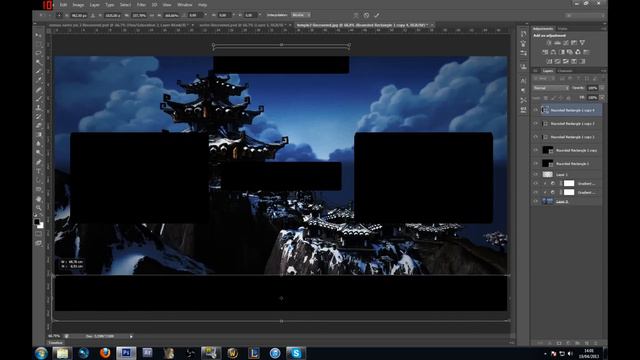
Task: Select the Clone Stamp tool
Action: tap(38, 107)
